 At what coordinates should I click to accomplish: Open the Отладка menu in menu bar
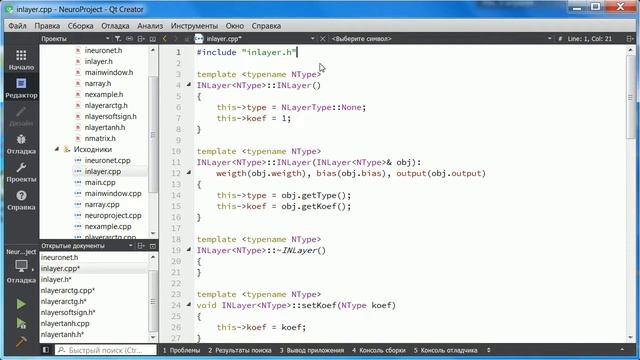tap(115, 26)
